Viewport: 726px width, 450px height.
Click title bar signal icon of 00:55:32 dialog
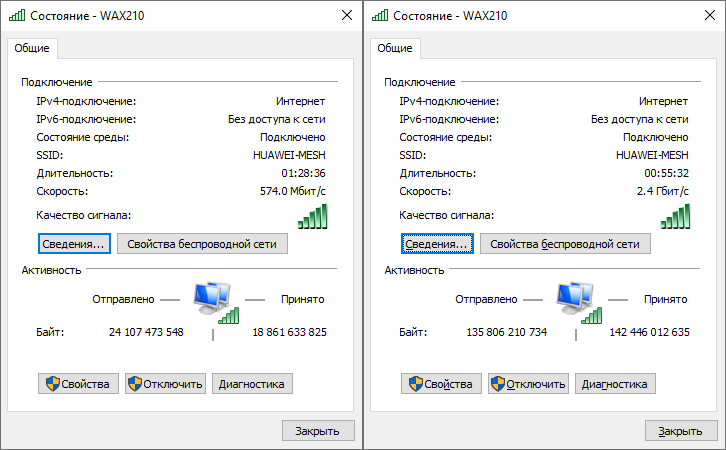coord(380,15)
